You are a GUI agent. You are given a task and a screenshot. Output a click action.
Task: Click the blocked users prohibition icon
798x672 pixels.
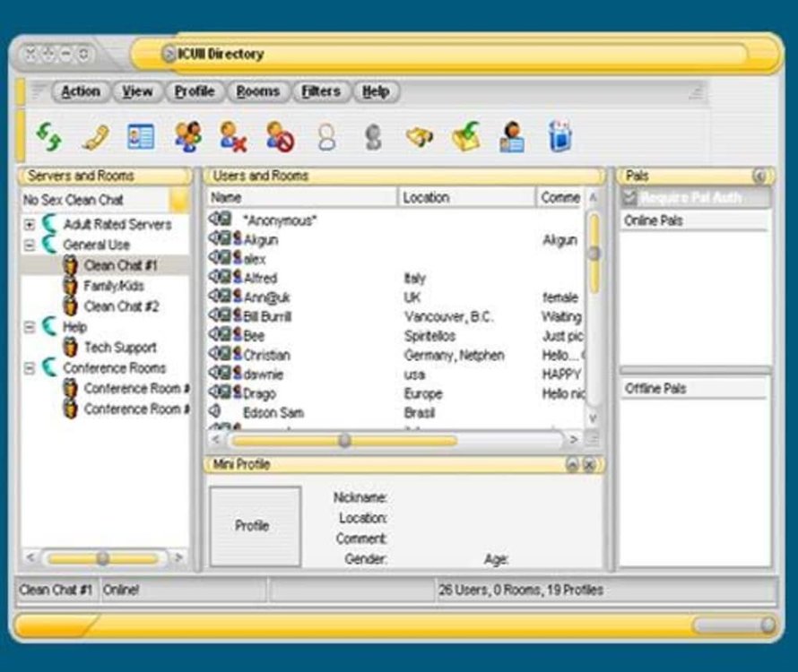[280, 136]
